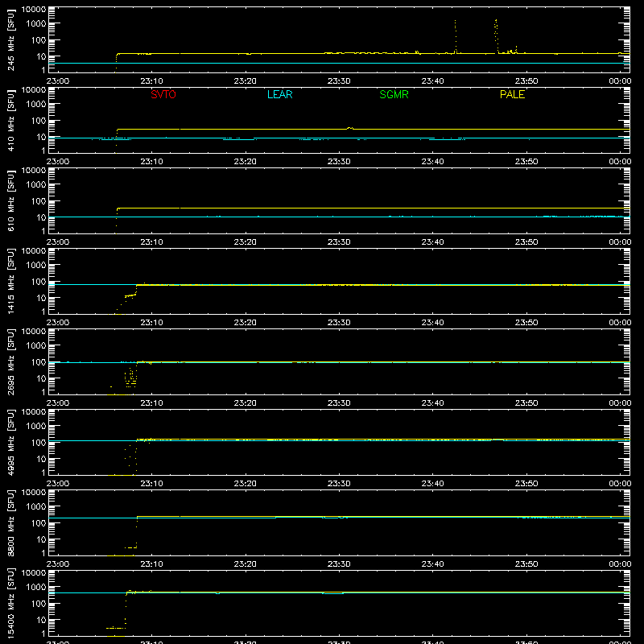Click the red SVTO station legend label
This screenshot has height=644, width=644.
click(x=163, y=94)
